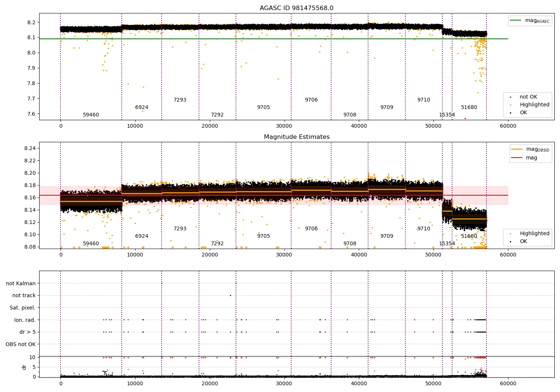The height and width of the screenshot is (392, 560).
Task: Click obsid label 9706 in top plot
Action: tap(311, 100)
